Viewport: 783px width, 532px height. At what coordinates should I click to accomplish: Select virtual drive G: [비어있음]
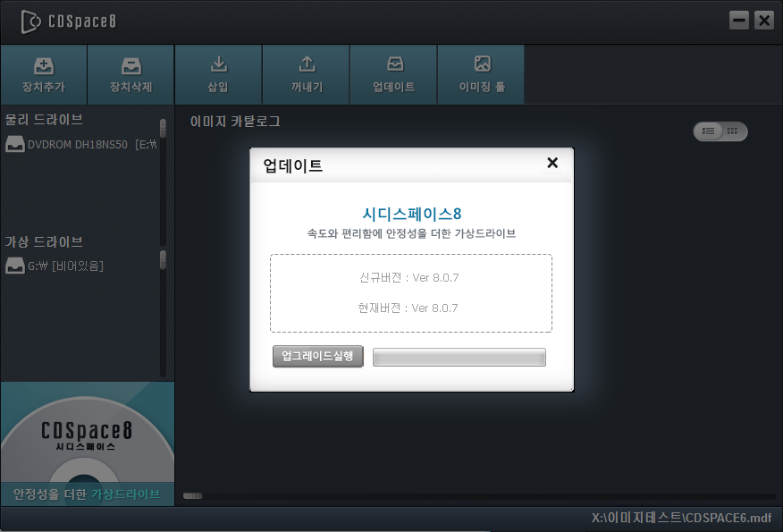pos(55,266)
